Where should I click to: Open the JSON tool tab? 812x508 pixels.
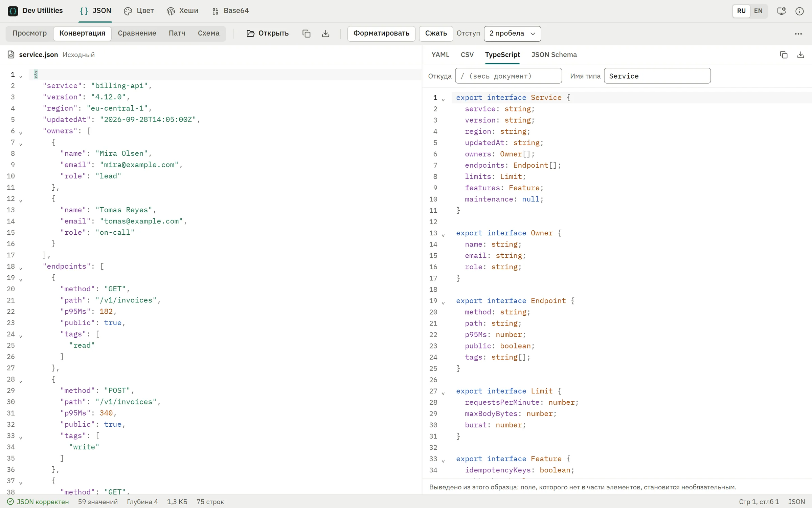tap(95, 11)
